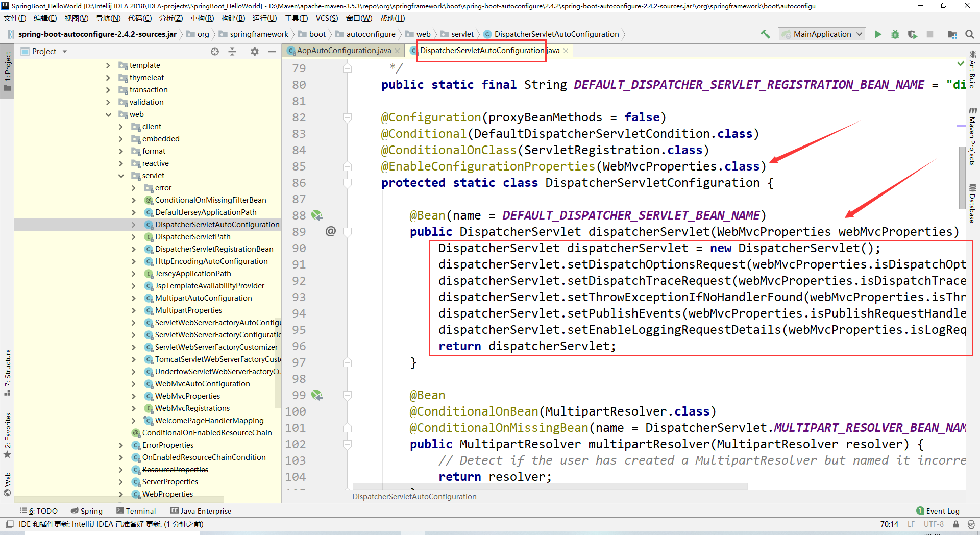Click the locate-in-tree target icon in Project panel
Image resolution: width=980 pixels, height=535 pixels.
[x=215, y=52]
